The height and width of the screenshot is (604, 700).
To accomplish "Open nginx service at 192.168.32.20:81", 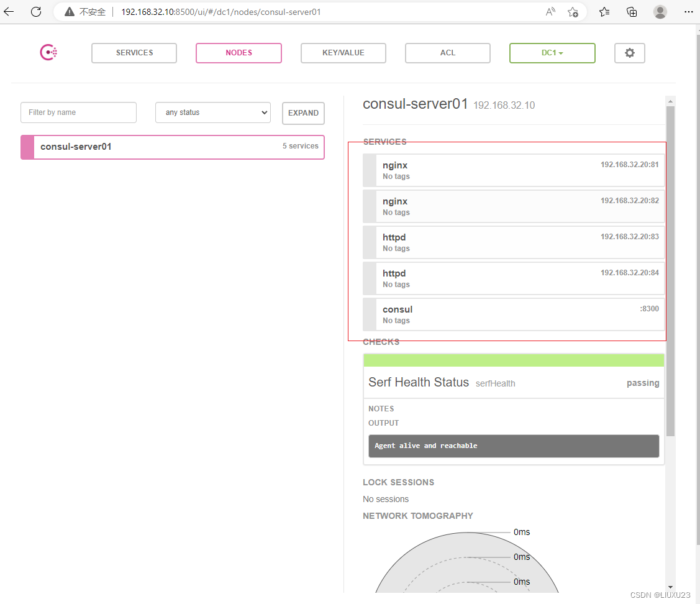I will [x=514, y=170].
